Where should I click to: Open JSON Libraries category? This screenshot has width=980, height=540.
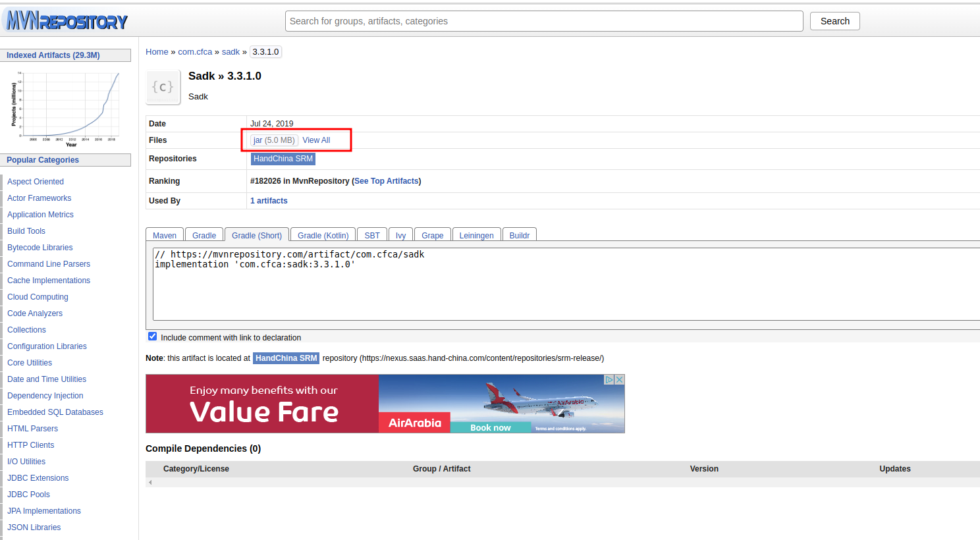click(x=34, y=527)
